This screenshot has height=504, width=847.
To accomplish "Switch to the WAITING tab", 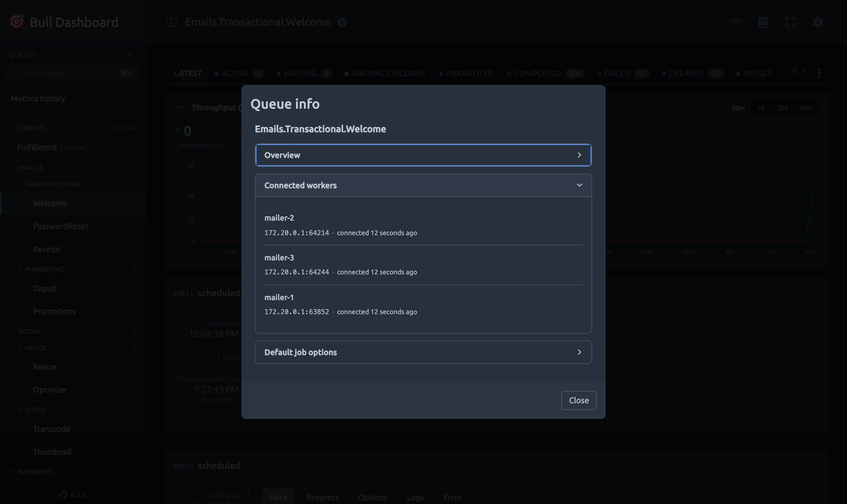I will 304,73.
